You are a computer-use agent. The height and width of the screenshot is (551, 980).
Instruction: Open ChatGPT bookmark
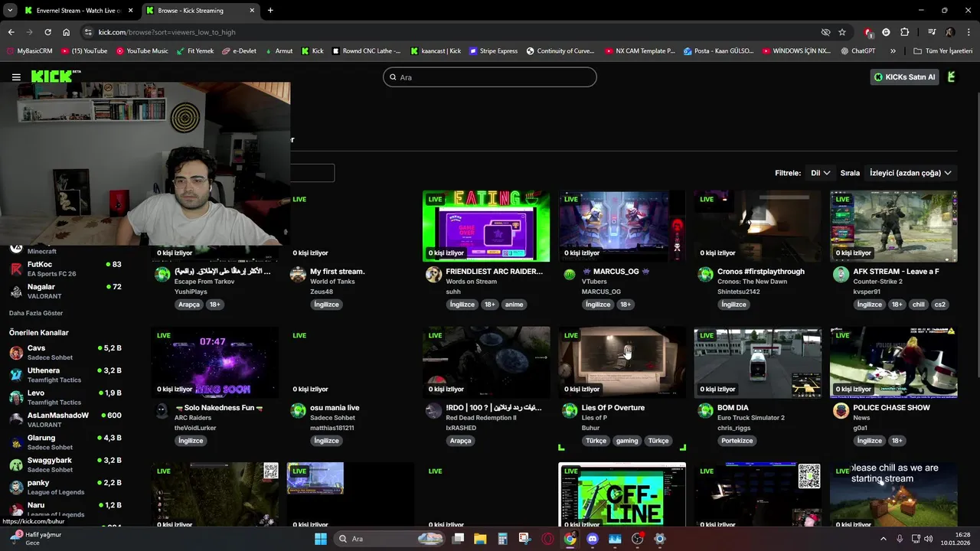857,51
